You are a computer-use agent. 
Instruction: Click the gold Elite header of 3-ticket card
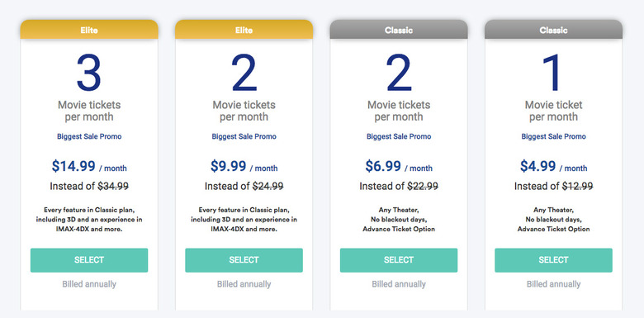pos(89,30)
